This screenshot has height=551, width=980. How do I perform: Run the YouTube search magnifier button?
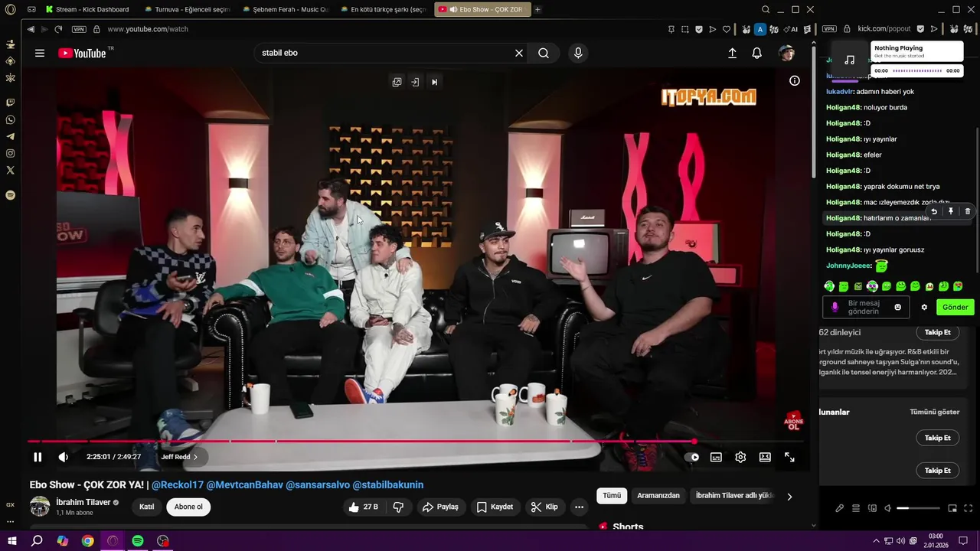coord(544,53)
